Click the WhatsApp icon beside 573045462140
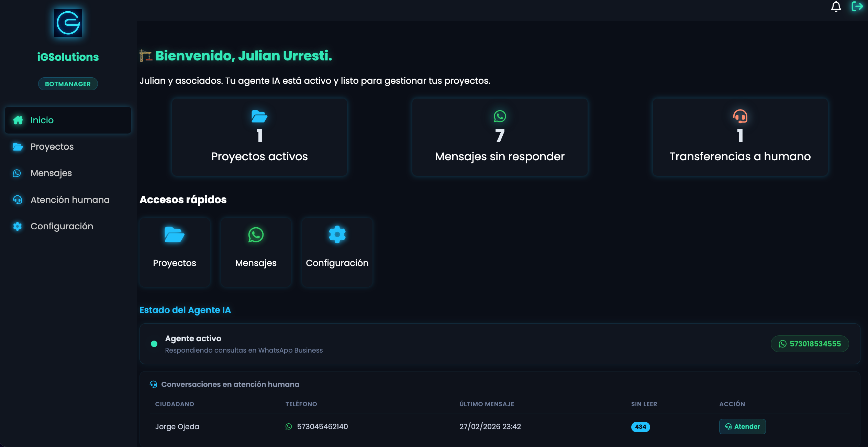The image size is (868, 447). 289,426
